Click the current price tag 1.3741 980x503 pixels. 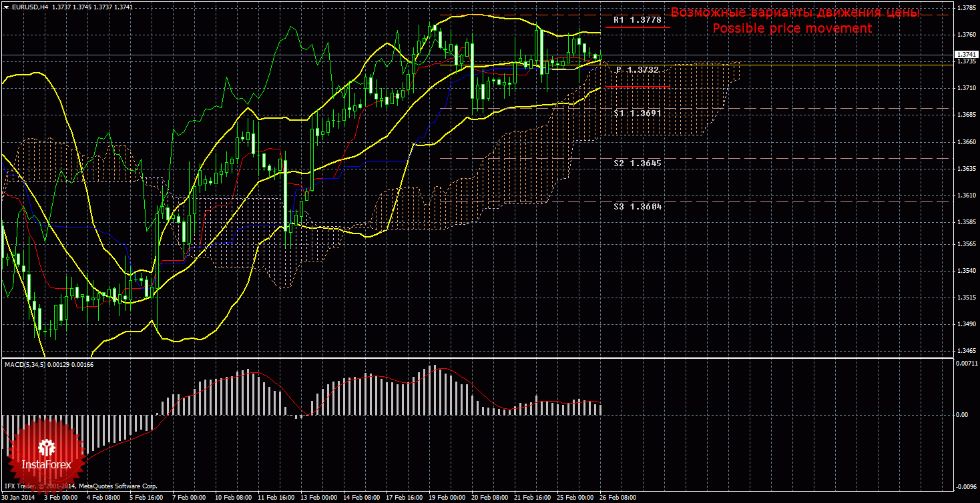[x=967, y=55]
